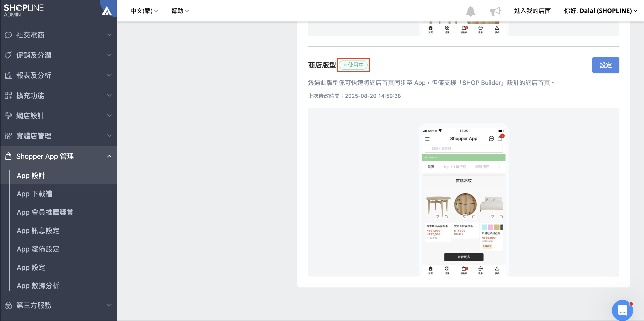The width and height of the screenshot is (644, 321).
Task: Click the 社交電商 chat bubble icon
Action: pyautogui.click(x=8, y=35)
